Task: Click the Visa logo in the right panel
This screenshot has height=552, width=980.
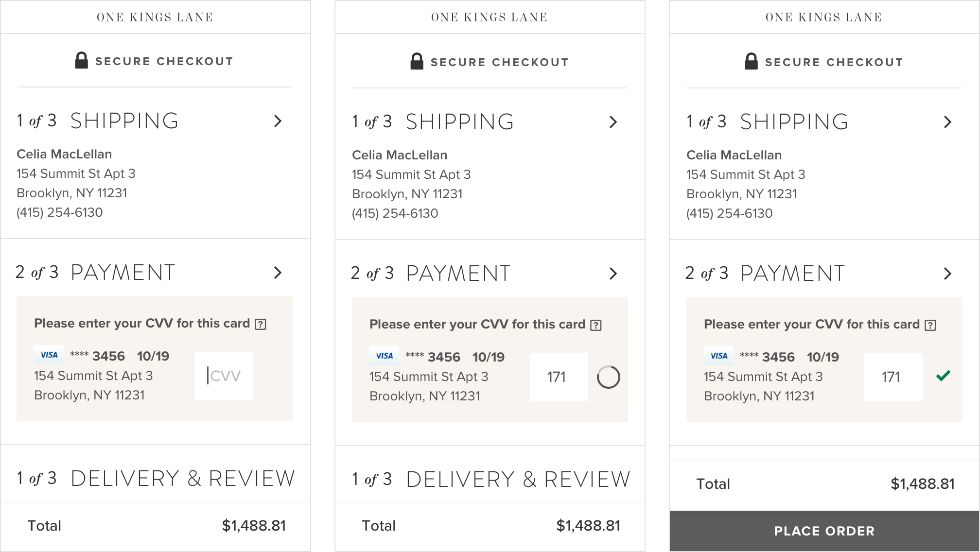Action: coord(718,356)
